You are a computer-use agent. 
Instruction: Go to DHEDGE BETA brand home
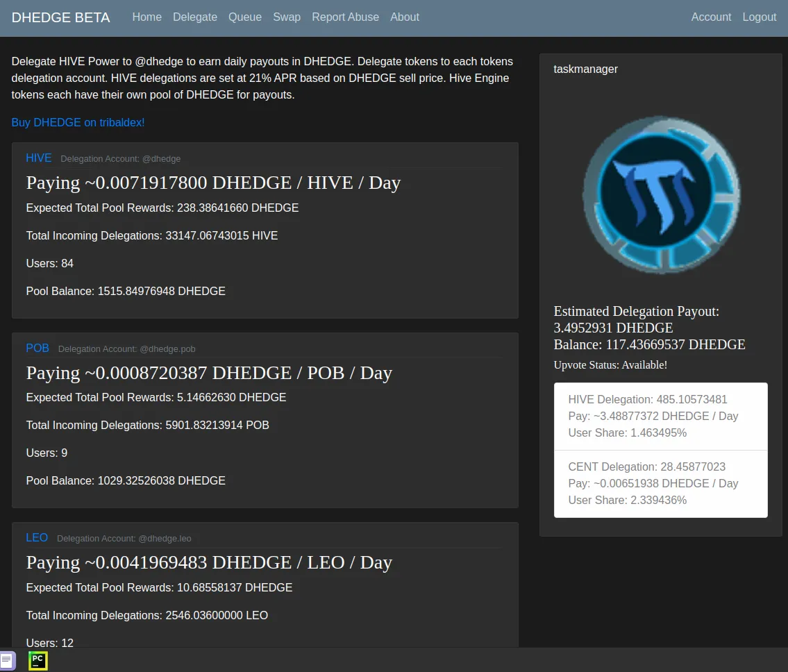pyautogui.click(x=61, y=17)
